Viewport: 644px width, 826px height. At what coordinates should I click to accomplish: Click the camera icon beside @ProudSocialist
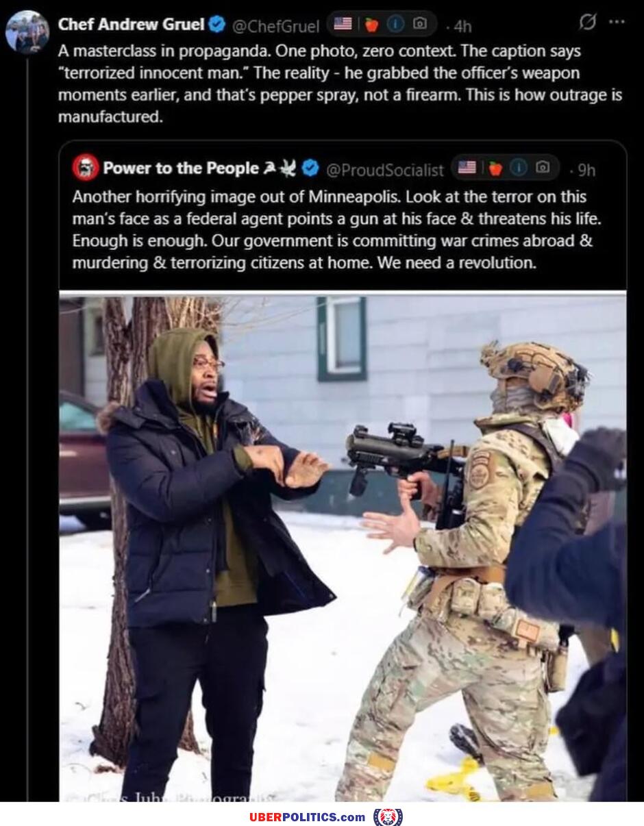(543, 167)
